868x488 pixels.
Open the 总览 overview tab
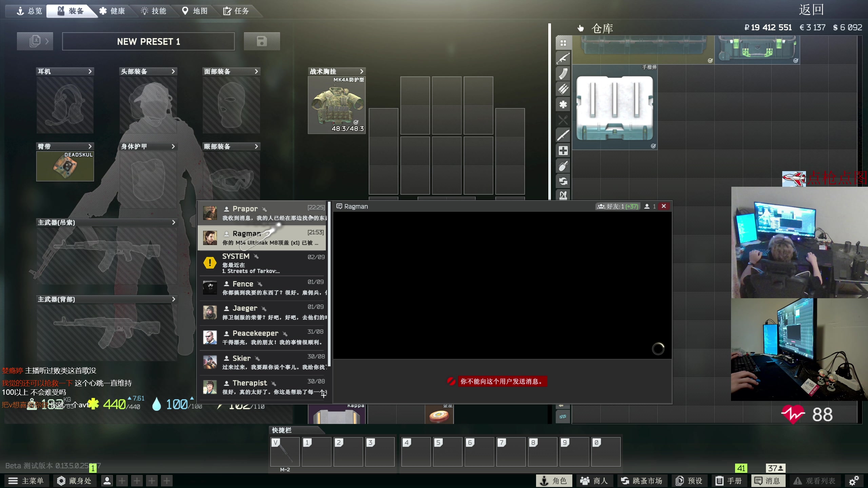tap(29, 11)
